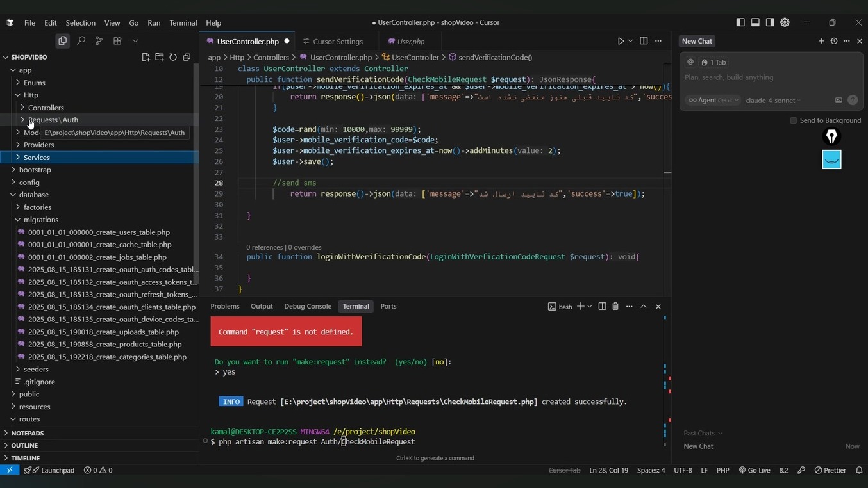Click Go Live in status bar
868x488 pixels.
click(755, 470)
